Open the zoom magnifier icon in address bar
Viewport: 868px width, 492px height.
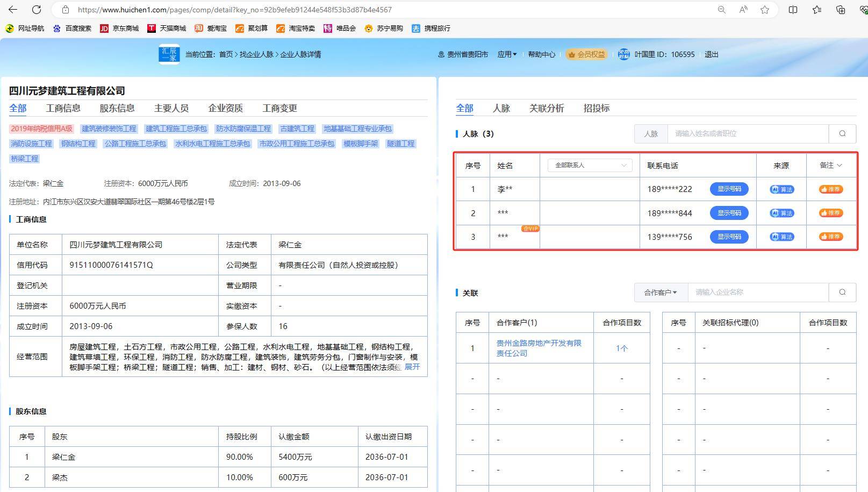pos(721,10)
